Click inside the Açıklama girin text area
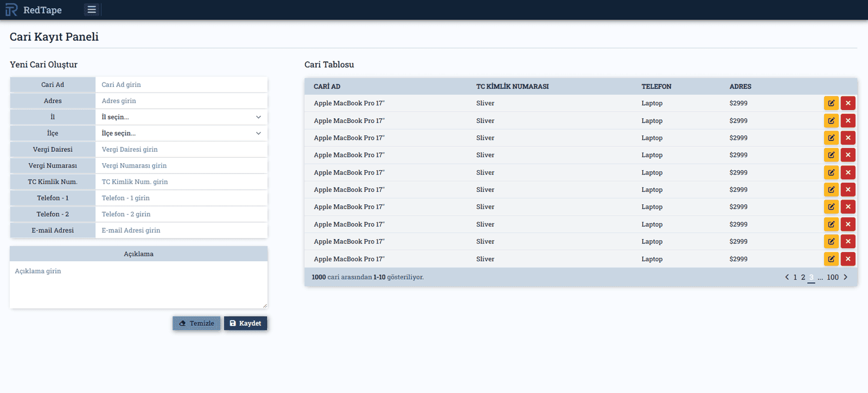This screenshot has width=868, height=393. click(x=138, y=285)
